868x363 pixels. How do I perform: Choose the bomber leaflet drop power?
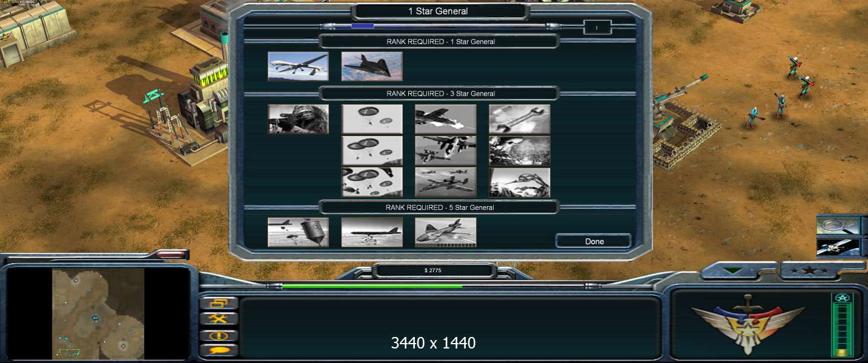click(372, 232)
